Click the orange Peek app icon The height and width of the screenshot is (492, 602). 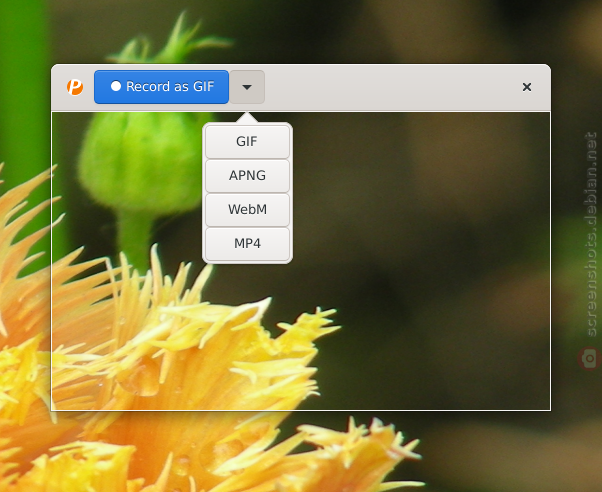click(x=75, y=87)
